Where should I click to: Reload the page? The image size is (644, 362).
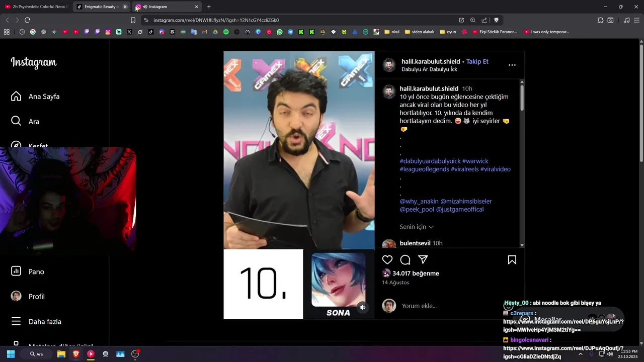(x=27, y=20)
